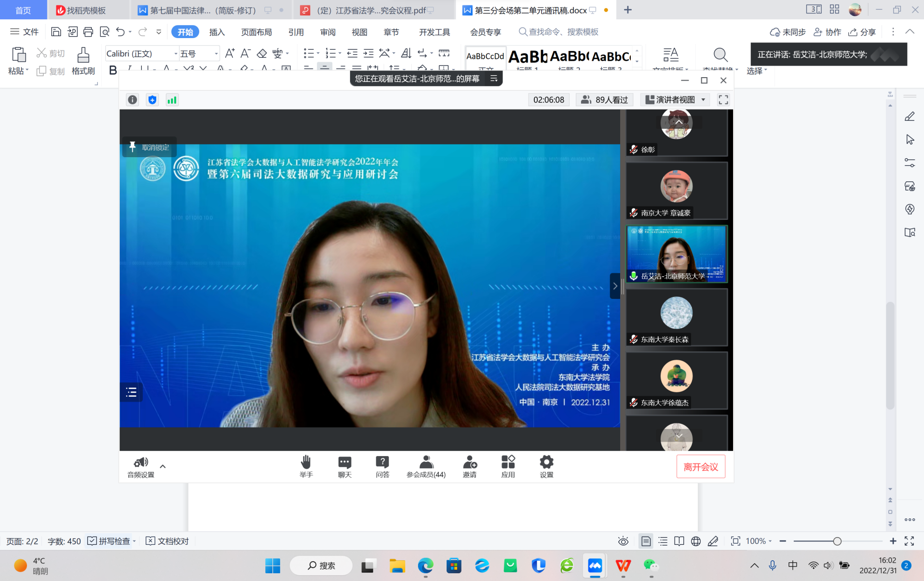Adjust the document zoom slider

click(837, 541)
